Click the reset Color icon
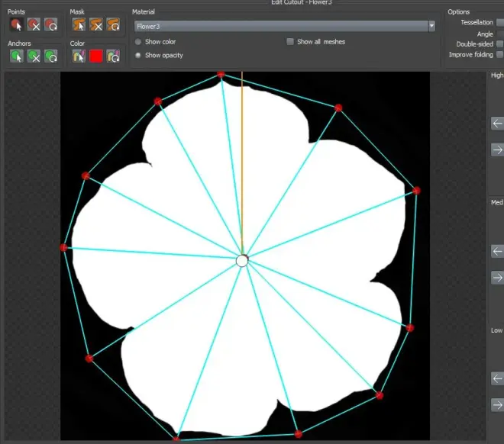 coord(113,56)
